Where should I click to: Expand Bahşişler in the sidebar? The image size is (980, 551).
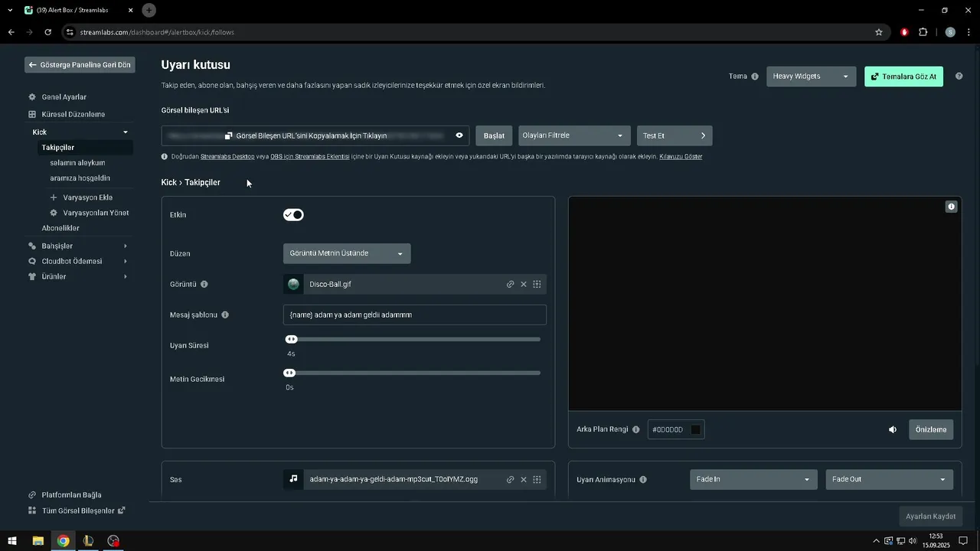click(x=125, y=246)
